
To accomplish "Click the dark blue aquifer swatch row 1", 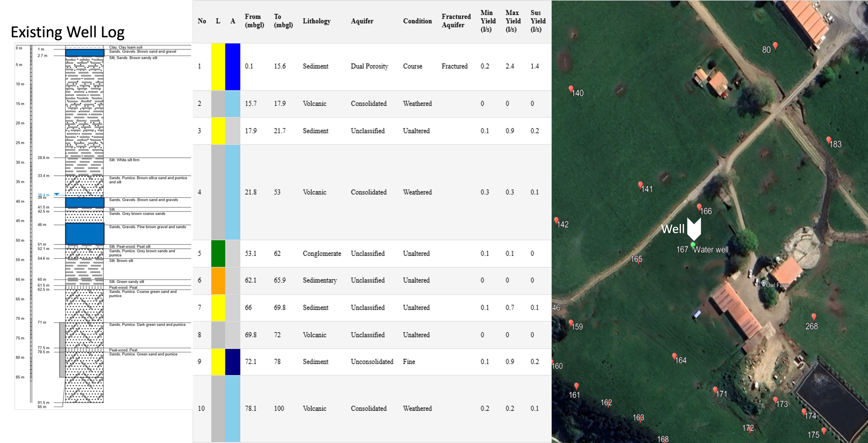I will point(233,67).
